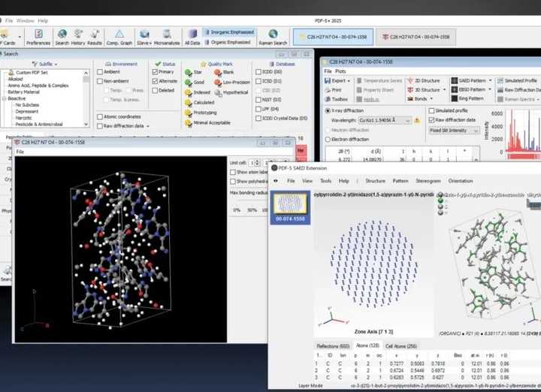
Task: Uncheck the Alternate status checkbox
Action: 155,81
